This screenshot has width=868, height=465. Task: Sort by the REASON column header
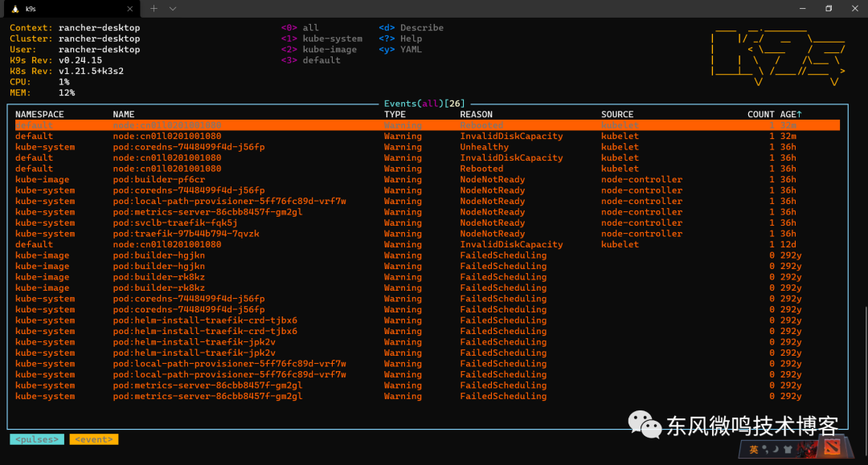[x=476, y=115]
